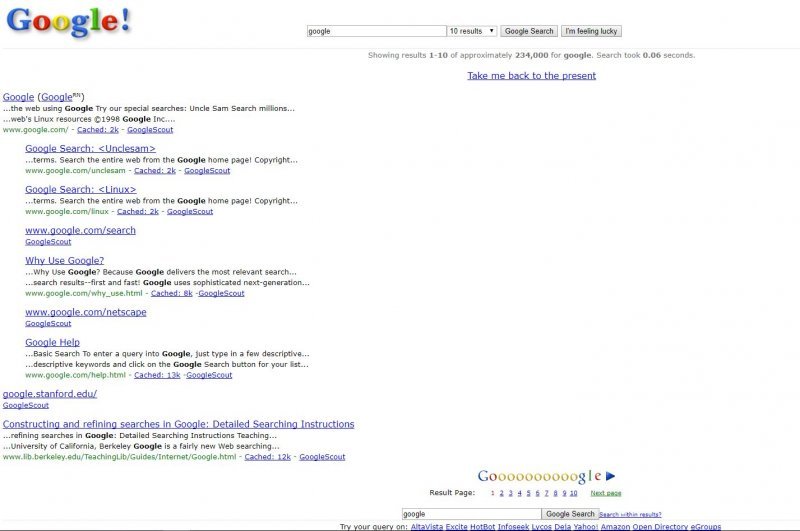Viewport: 800px width, 531px height.
Task: Go to result page 6
Action: coord(537,493)
